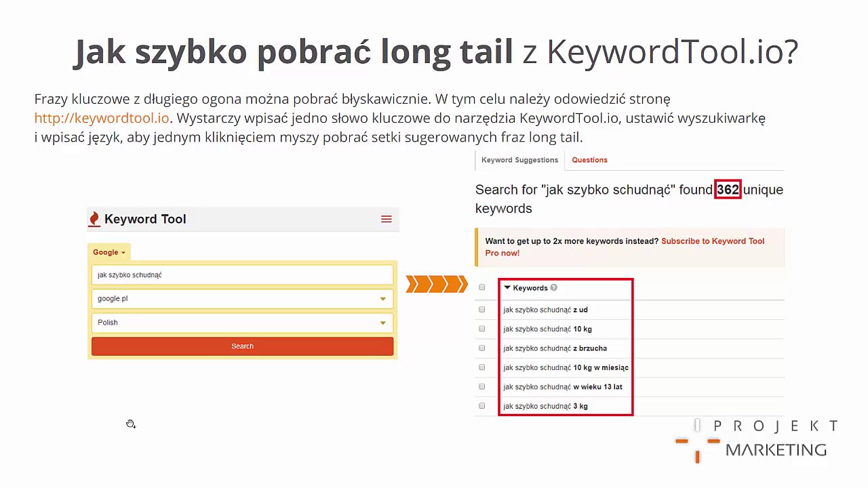Click the help icon next to Keywords

(553, 287)
